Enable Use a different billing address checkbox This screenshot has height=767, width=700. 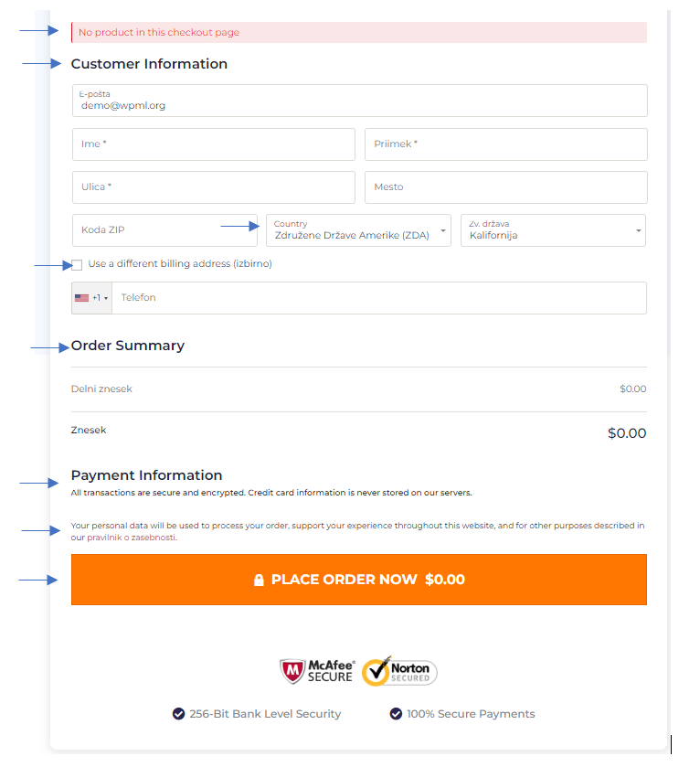77,265
